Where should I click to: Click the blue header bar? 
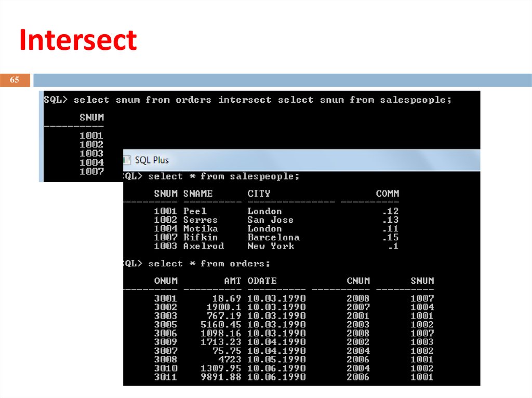tap(282, 80)
